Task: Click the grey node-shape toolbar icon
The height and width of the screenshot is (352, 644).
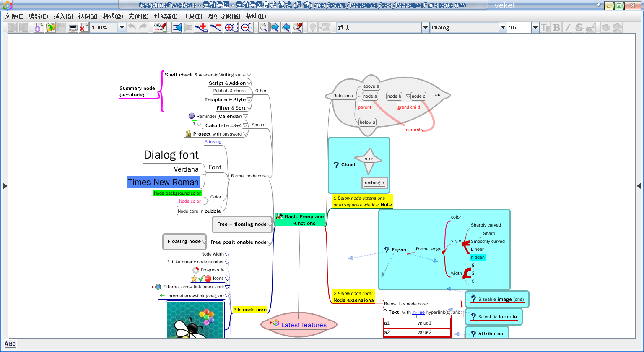Action: tap(325, 28)
